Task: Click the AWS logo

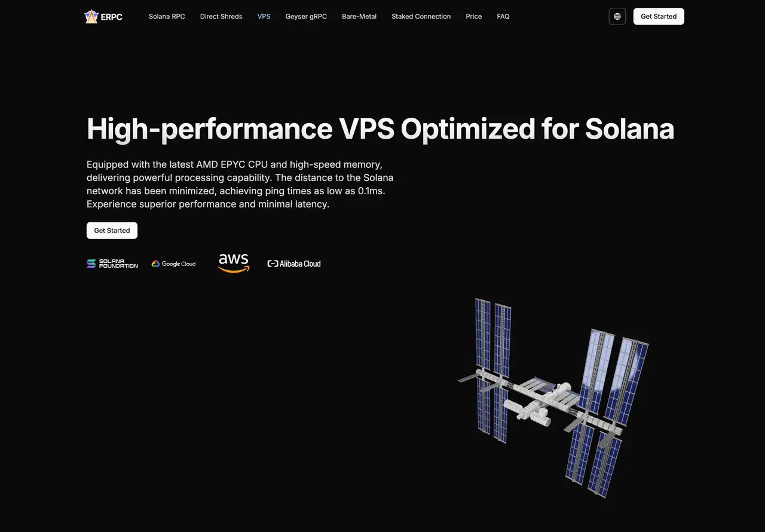Action: 233,263
